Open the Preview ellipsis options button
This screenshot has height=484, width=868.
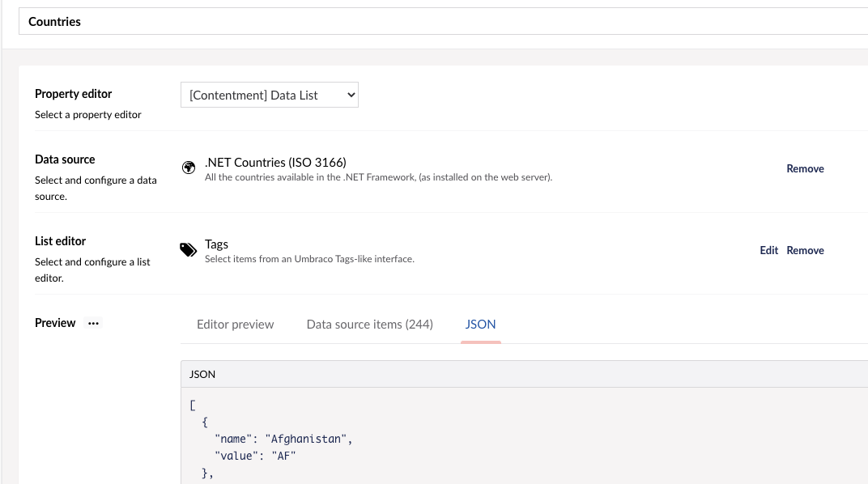(x=93, y=323)
